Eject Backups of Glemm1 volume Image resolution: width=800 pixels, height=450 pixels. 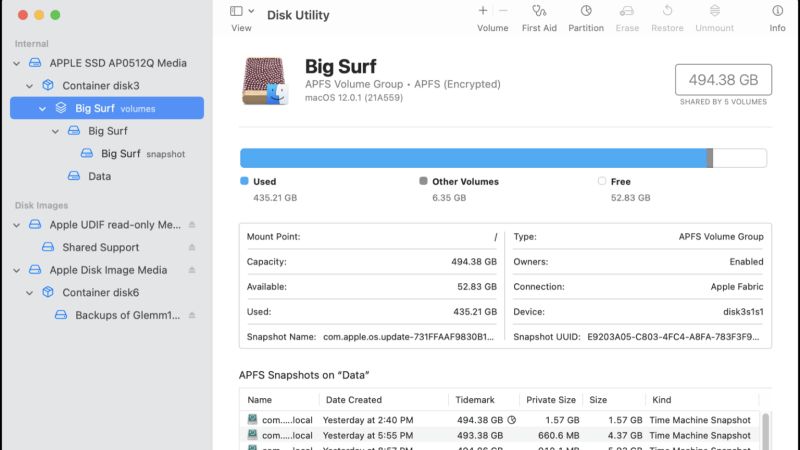coord(192,315)
